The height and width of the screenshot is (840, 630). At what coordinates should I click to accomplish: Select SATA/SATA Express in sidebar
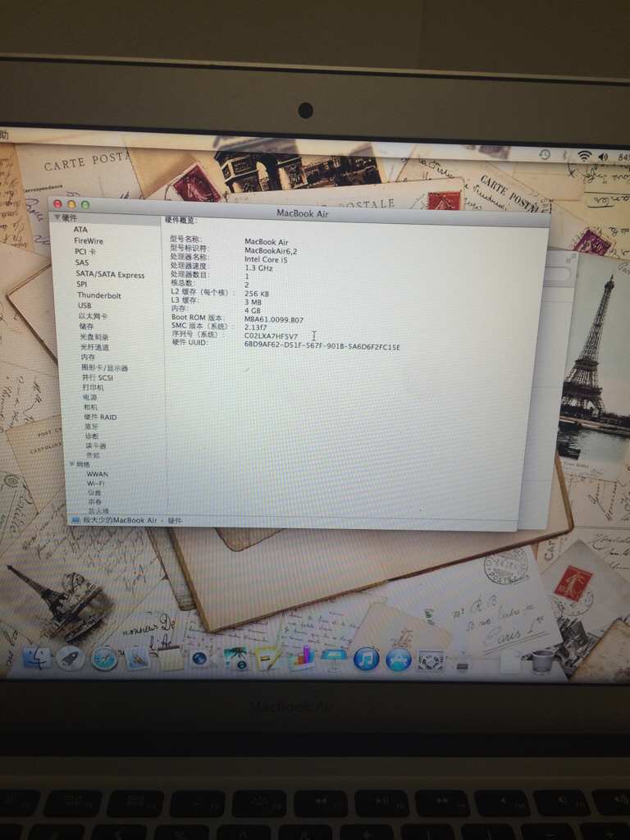(111, 274)
